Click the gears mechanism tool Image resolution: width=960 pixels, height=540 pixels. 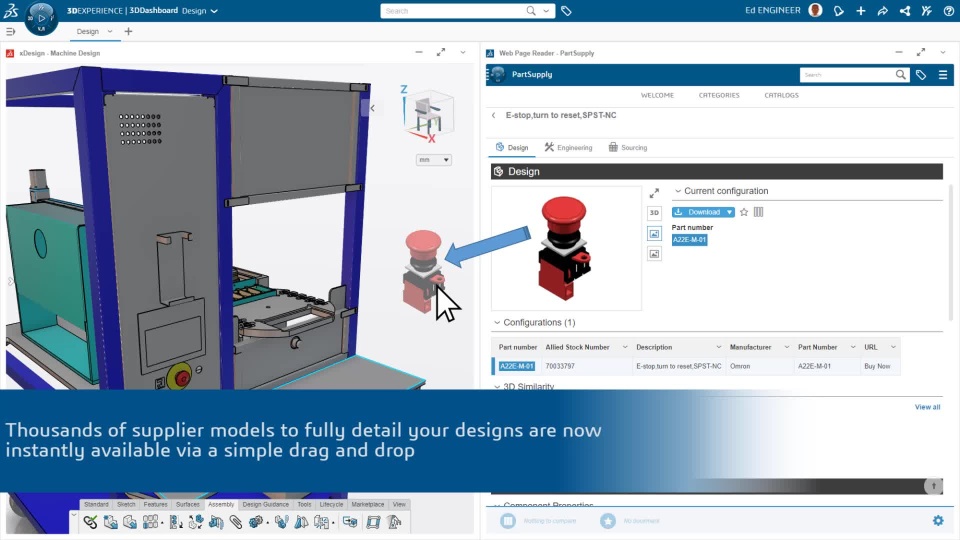coord(256,522)
